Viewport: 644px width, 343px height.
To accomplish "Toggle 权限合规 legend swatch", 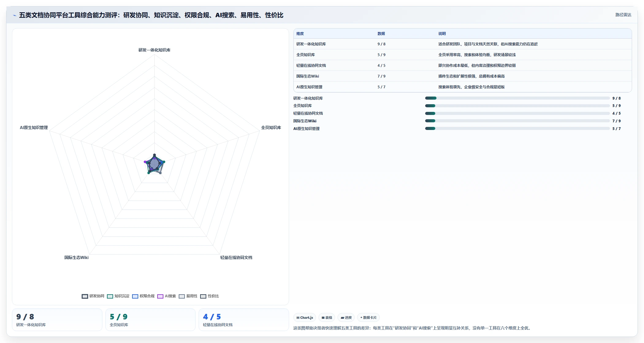I will [x=135, y=296].
